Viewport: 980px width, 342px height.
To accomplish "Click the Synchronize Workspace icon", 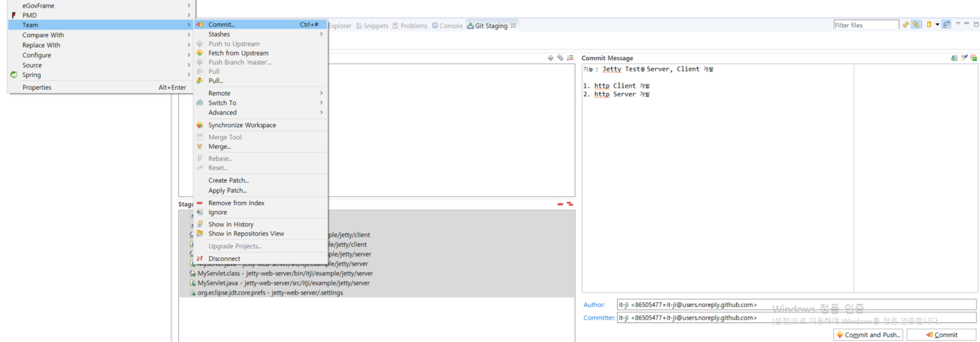I will point(200,125).
